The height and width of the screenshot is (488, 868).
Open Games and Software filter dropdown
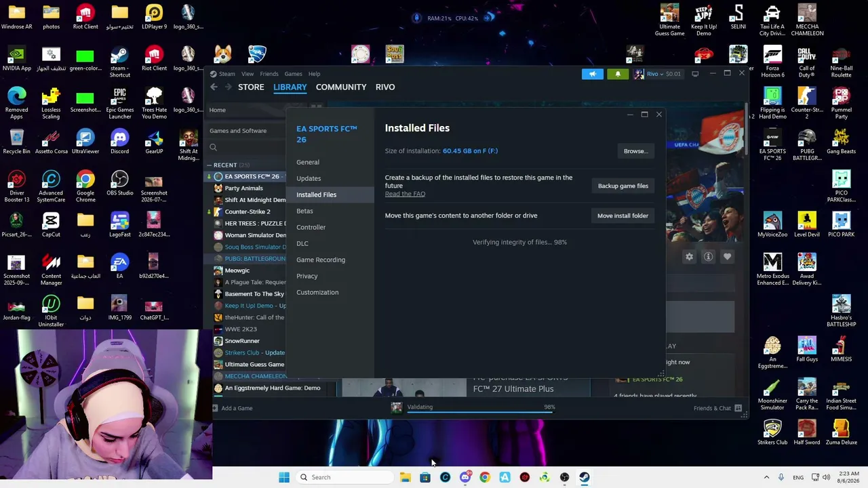pyautogui.click(x=245, y=131)
